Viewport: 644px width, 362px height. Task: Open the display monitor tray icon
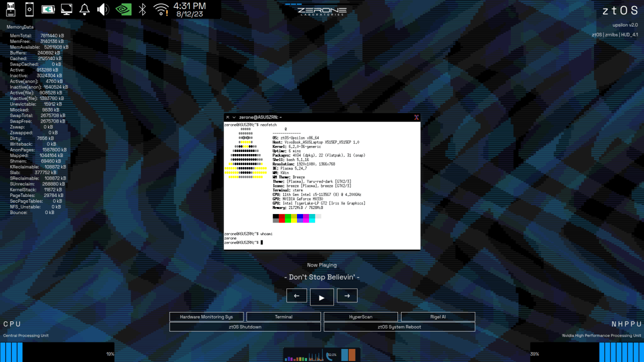(x=66, y=9)
